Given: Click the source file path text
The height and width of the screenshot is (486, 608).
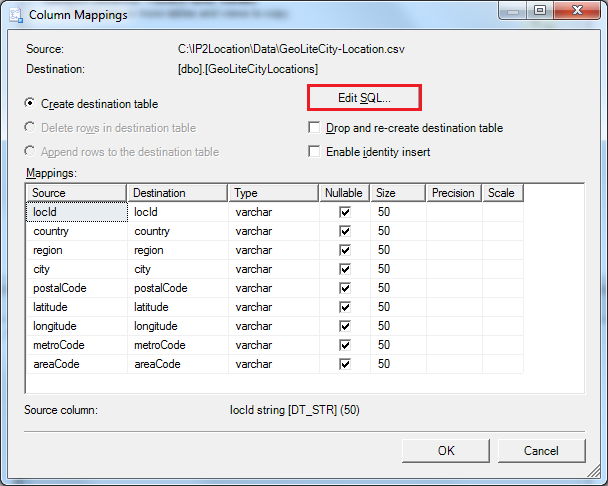Looking at the screenshot, I should click(x=291, y=49).
